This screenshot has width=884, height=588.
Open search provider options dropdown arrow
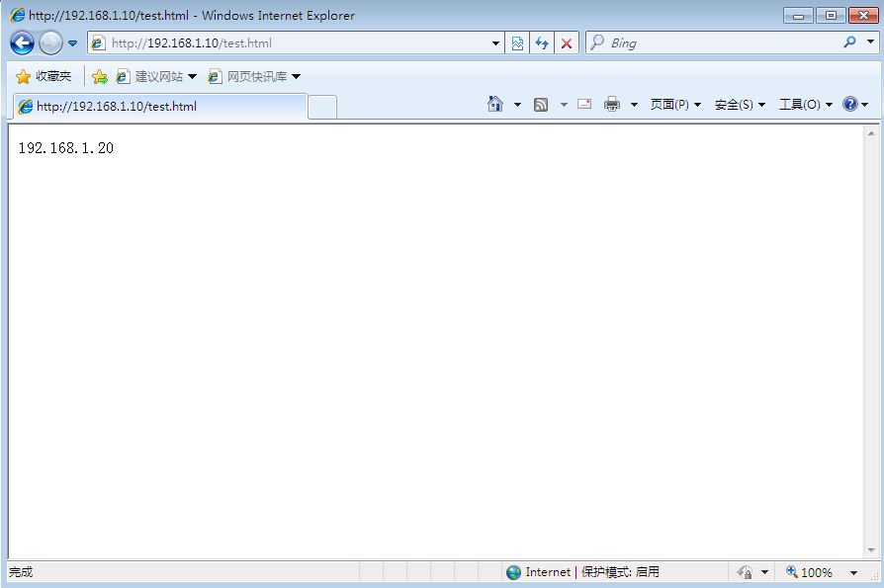[x=870, y=42]
